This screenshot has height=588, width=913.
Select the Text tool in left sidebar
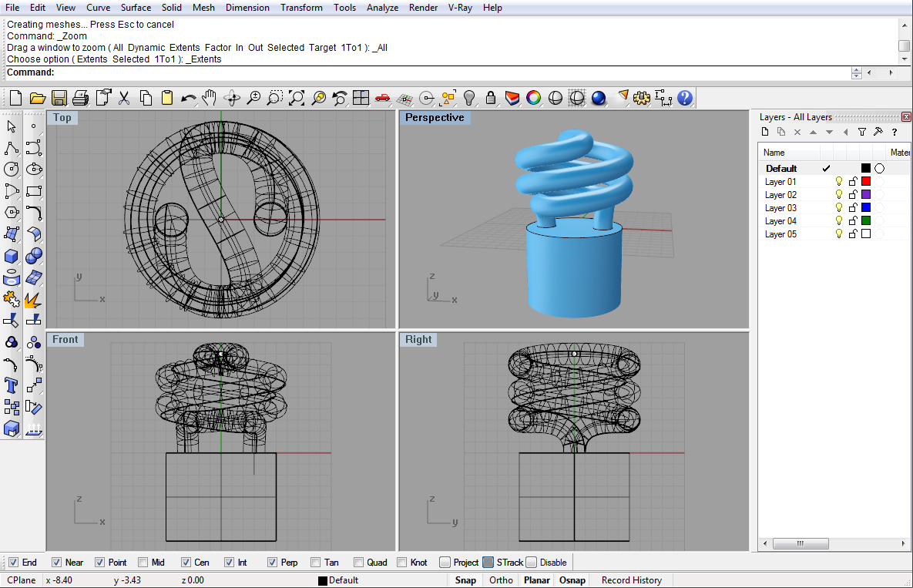click(x=12, y=385)
